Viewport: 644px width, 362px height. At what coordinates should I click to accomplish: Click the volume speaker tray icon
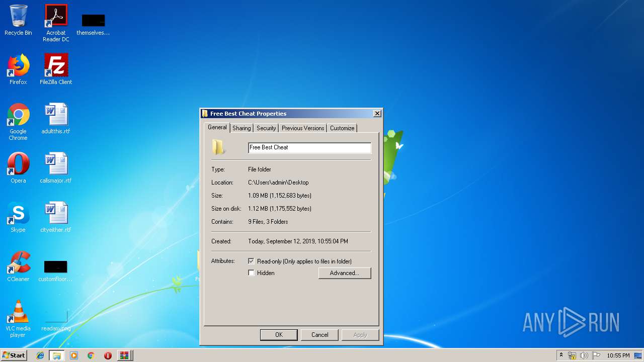pos(584,355)
